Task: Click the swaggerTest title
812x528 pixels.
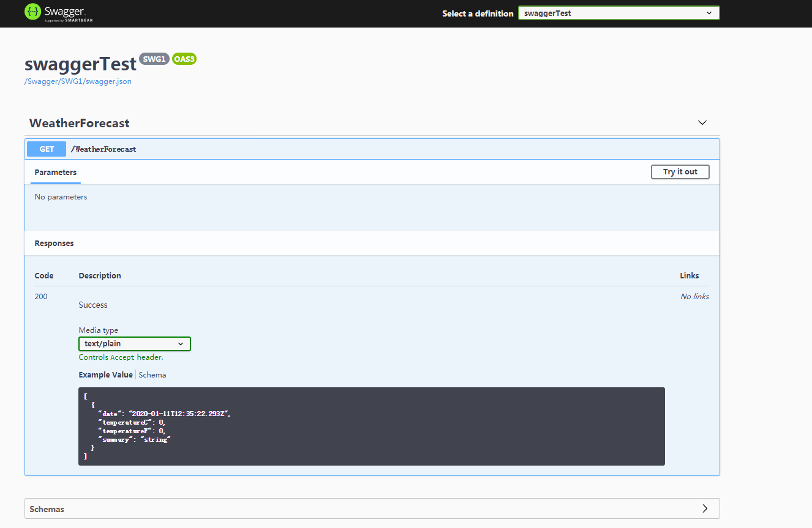Action: point(80,64)
